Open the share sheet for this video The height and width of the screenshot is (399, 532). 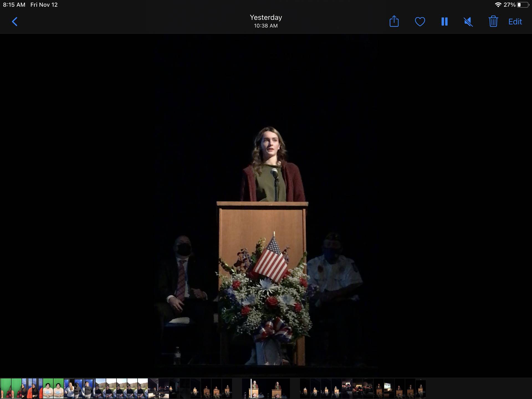(394, 21)
